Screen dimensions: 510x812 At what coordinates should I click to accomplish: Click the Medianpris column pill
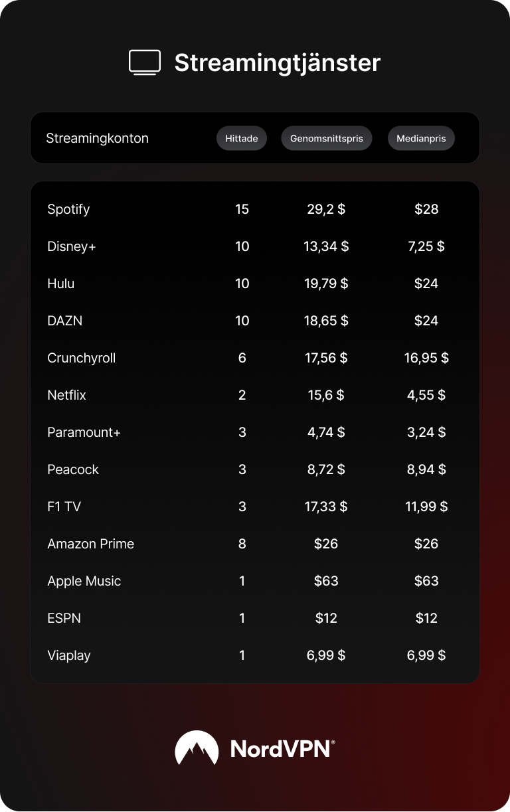421,139
